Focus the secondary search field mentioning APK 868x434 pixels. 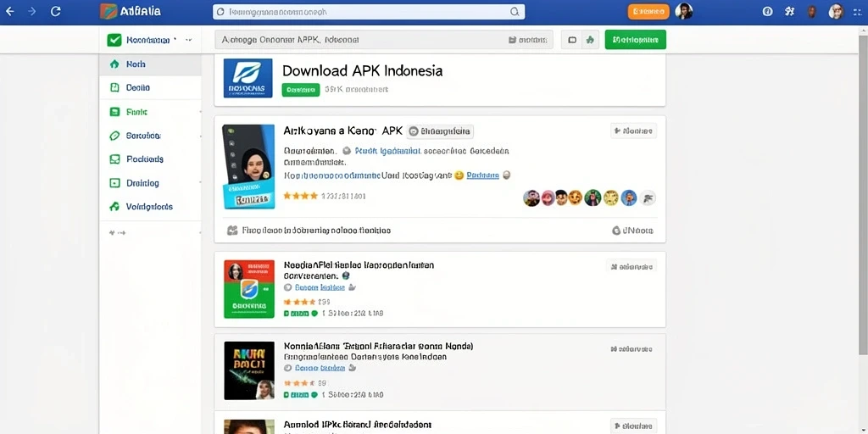pyautogui.click(x=384, y=40)
